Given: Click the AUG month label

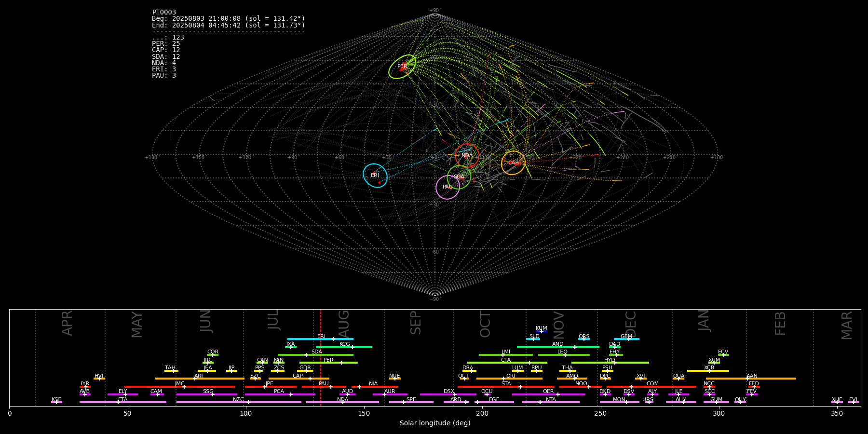Looking at the screenshot, I should (344, 324).
